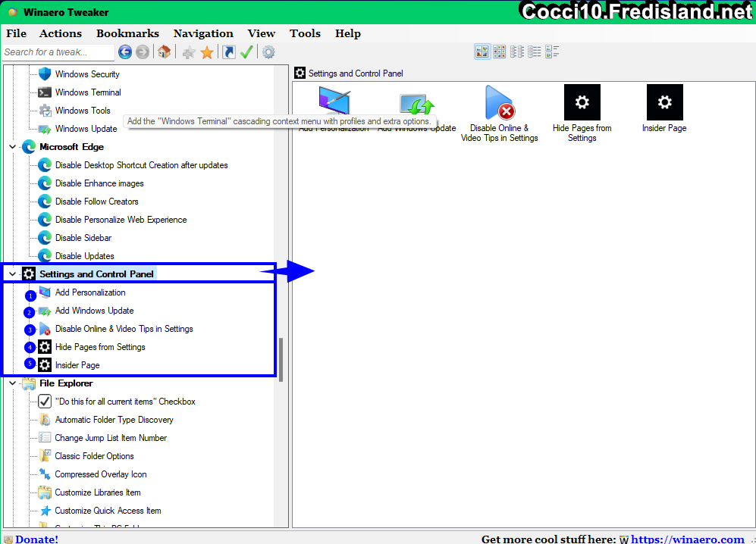Click the Search for a tweak field
The width and height of the screenshot is (756, 544).
58,52
